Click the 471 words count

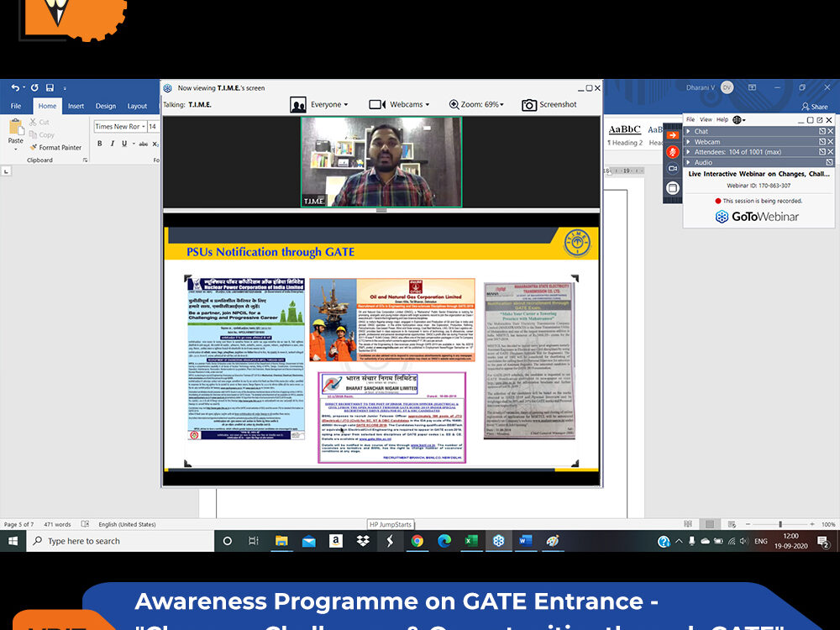(57, 524)
